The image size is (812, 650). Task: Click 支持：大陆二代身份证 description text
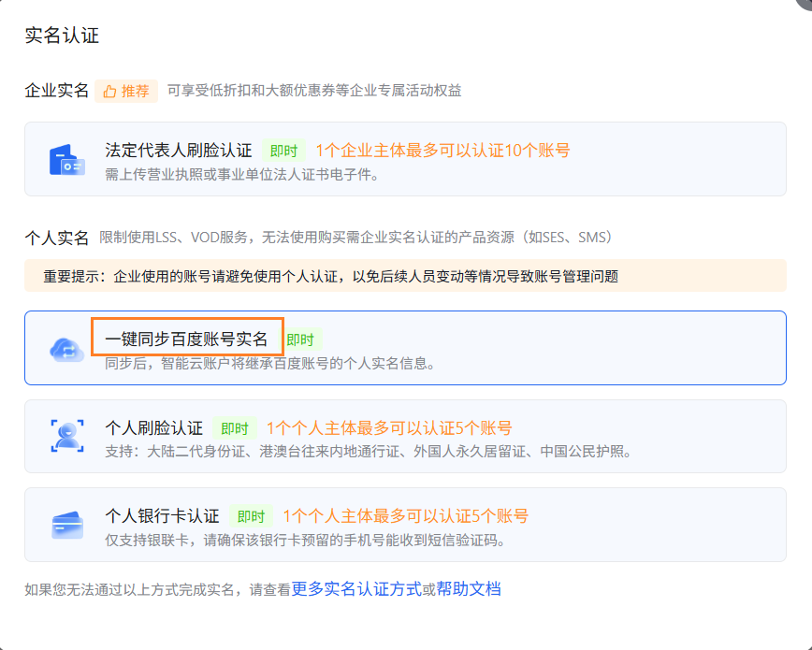370,452
